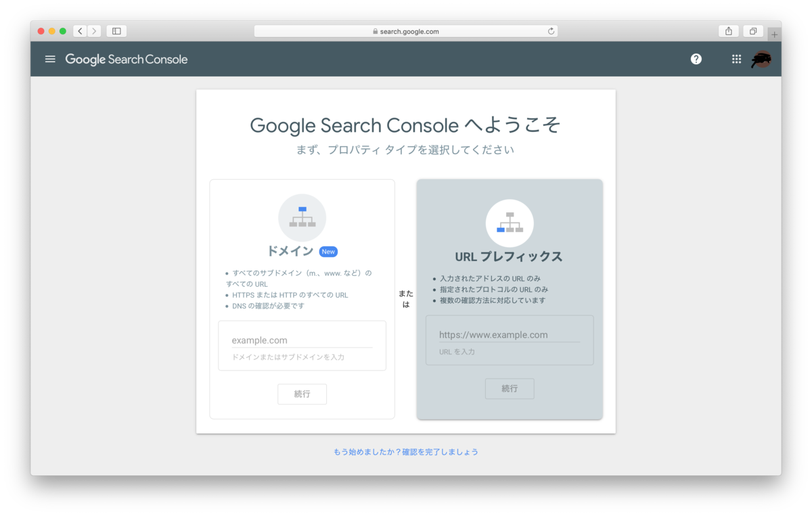The image size is (812, 516).
Task: Click 続行 button under domain field
Action: (x=302, y=394)
